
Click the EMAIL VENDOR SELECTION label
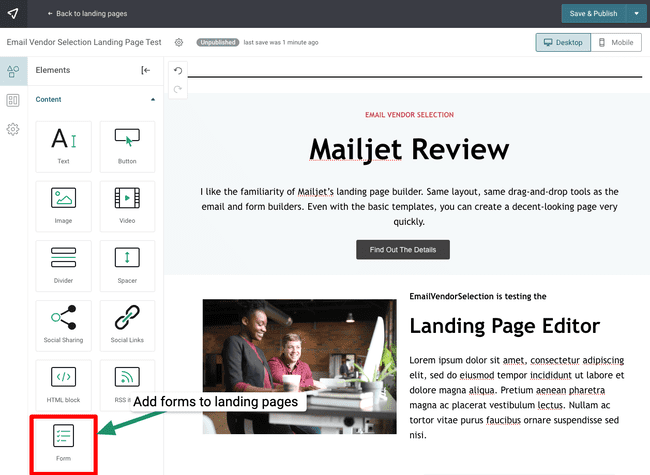[409, 115]
